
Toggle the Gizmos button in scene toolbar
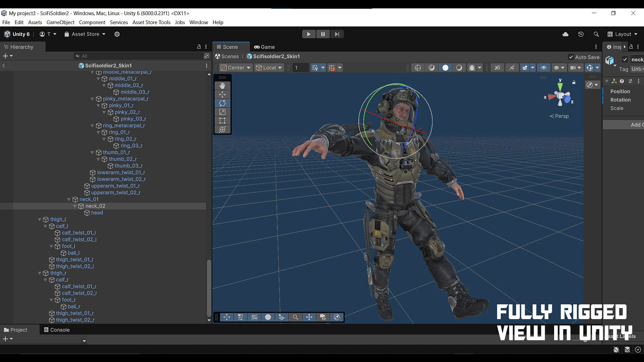[x=589, y=68]
